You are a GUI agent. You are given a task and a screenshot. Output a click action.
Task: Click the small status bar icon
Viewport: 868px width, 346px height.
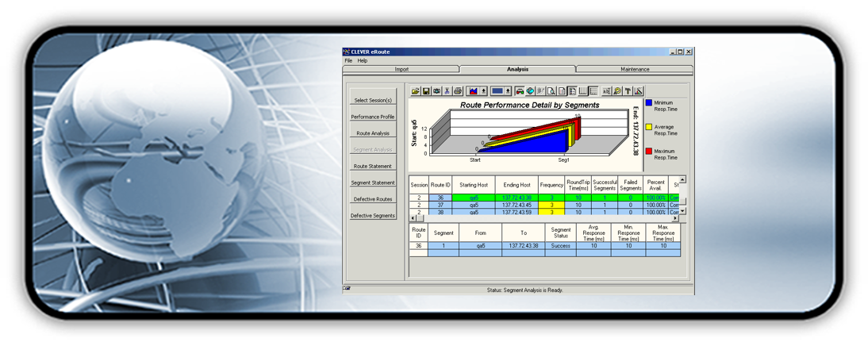pyautogui.click(x=346, y=288)
